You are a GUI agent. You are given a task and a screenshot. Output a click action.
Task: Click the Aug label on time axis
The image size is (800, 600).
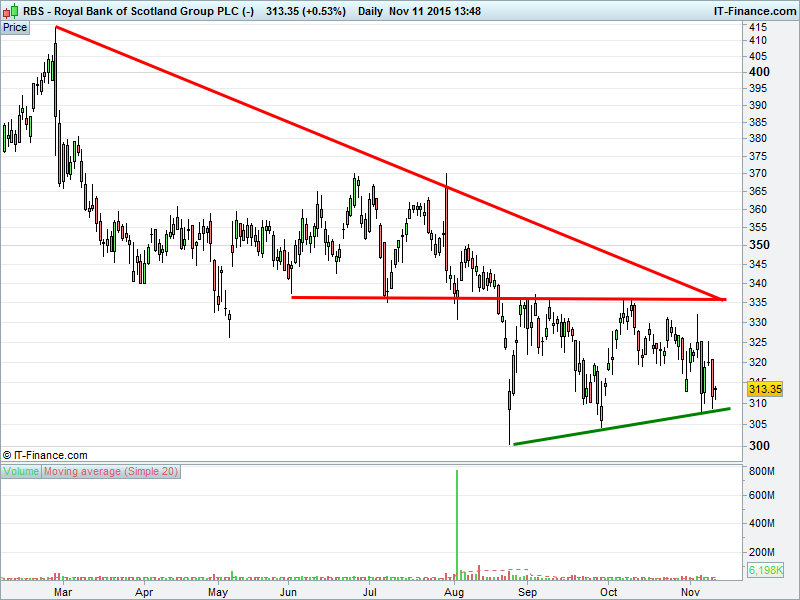(x=455, y=591)
